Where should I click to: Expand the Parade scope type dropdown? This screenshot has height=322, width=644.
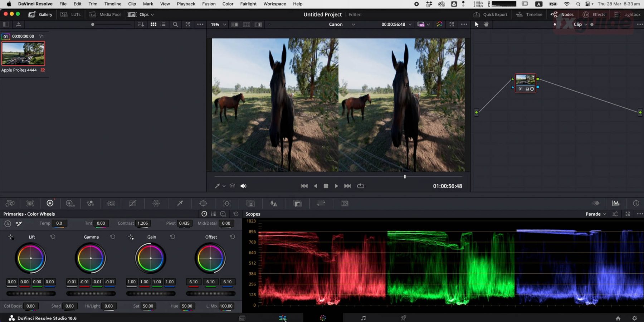point(596,214)
